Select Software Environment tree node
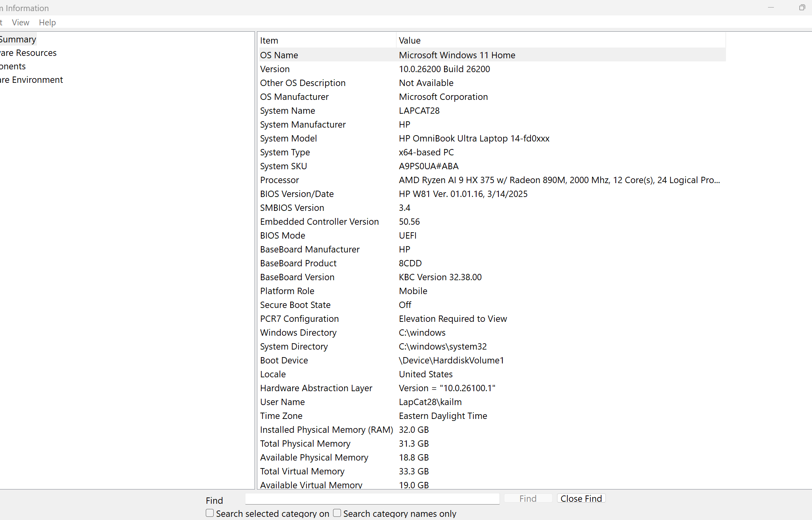The width and height of the screenshot is (812, 520). click(x=31, y=80)
